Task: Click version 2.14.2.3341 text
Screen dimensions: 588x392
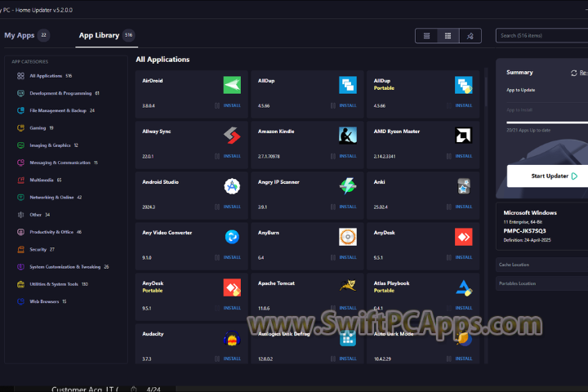Action: click(385, 157)
